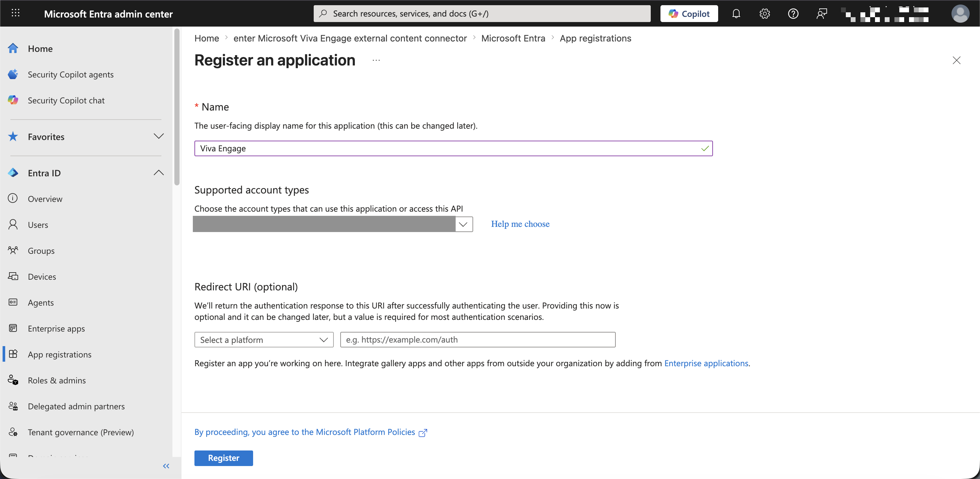Click the Entra ID diamond icon
The height and width of the screenshot is (479, 980).
pyautogui.click(x=13, y=173)
